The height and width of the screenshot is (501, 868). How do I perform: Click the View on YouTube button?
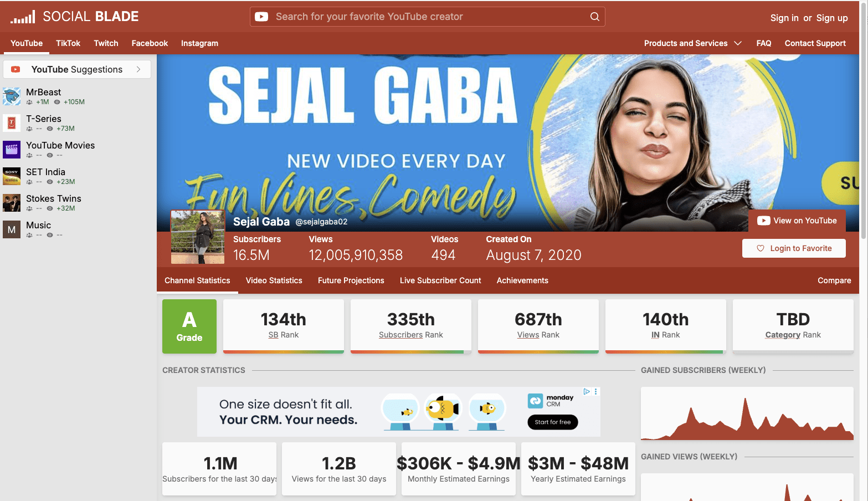797,221
